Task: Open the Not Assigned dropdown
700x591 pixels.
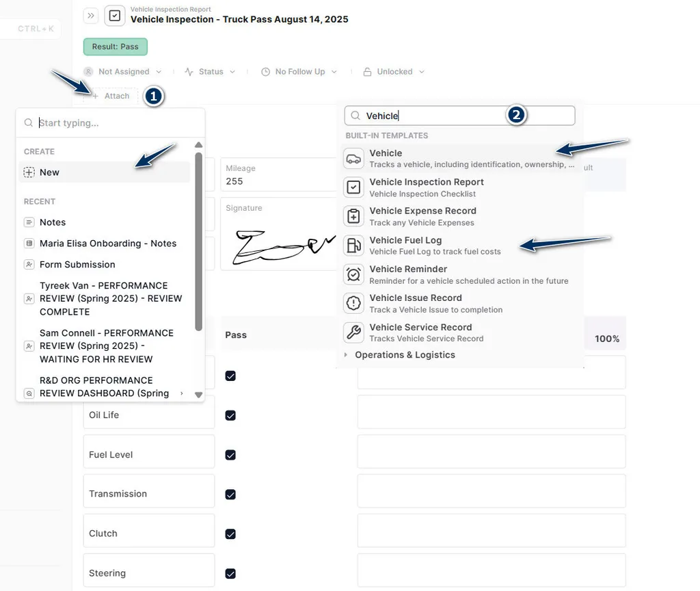Action: coord(122,72)
